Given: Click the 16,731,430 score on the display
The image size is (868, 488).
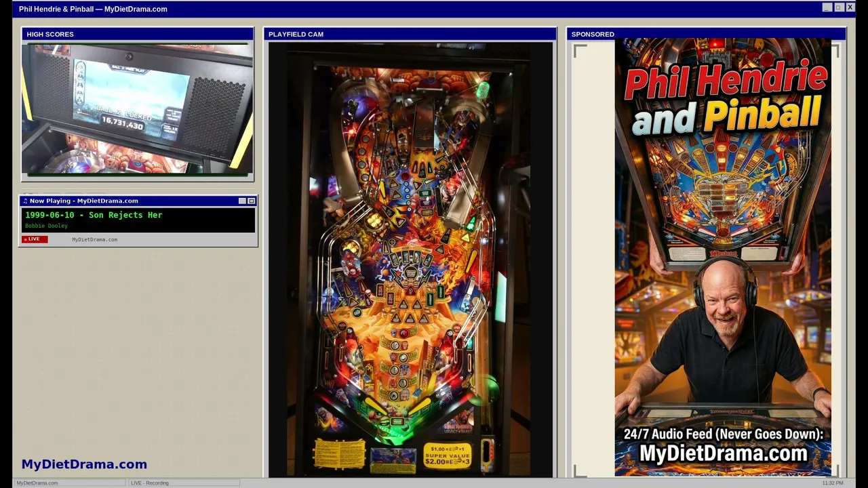Looking at the screenshot, I should 122,125.
